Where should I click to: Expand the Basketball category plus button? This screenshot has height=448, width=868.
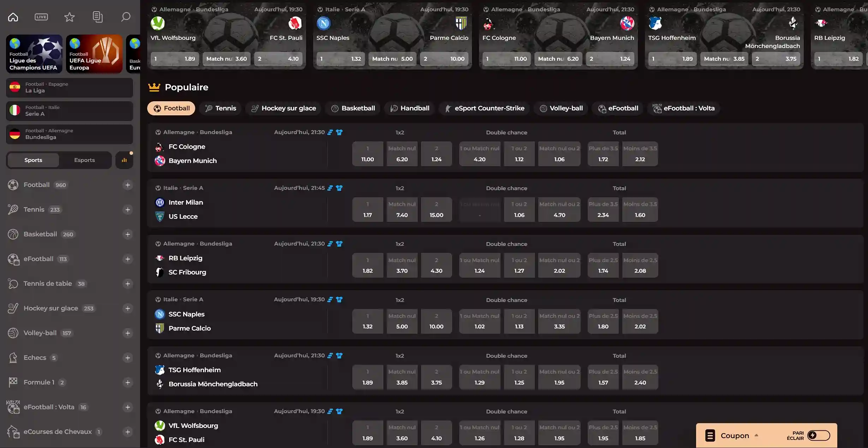click(127, 234)
